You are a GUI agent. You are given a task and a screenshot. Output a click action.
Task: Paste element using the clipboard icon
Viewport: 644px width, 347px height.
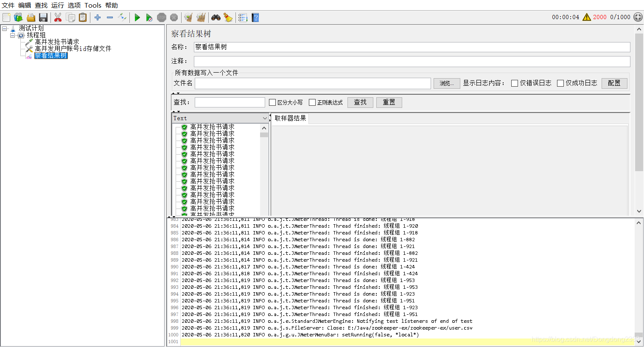83,17
